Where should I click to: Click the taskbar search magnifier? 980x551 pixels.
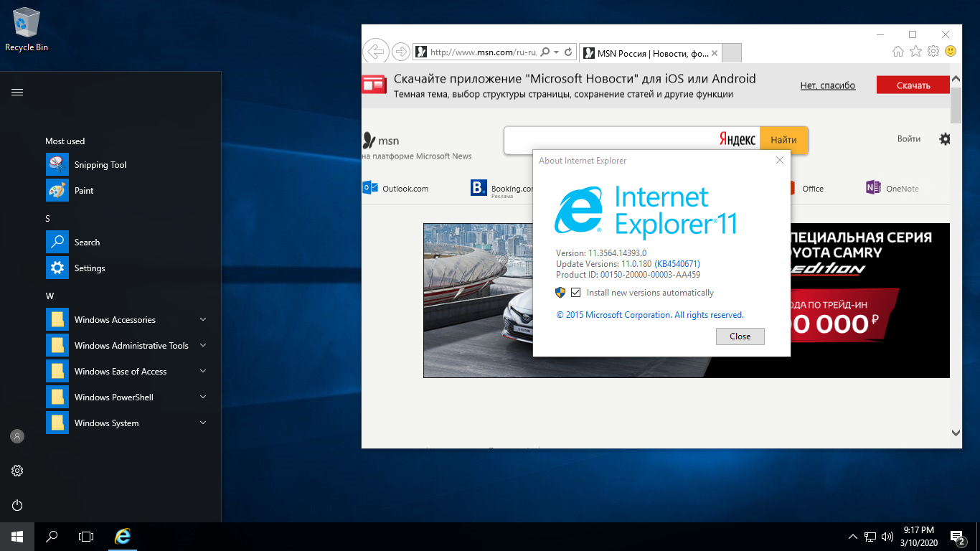click(52, 537)
